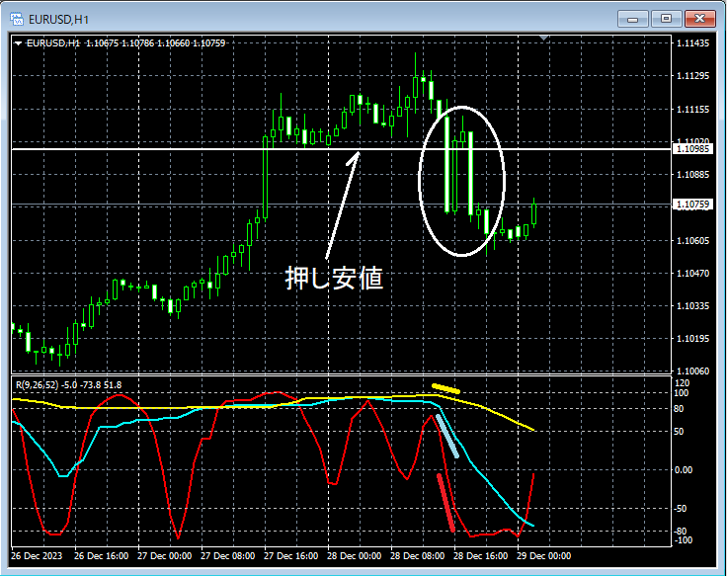728x576 pixels.
Task: Click the price scale value 1.10470
Action: click(x=693, y=273)
